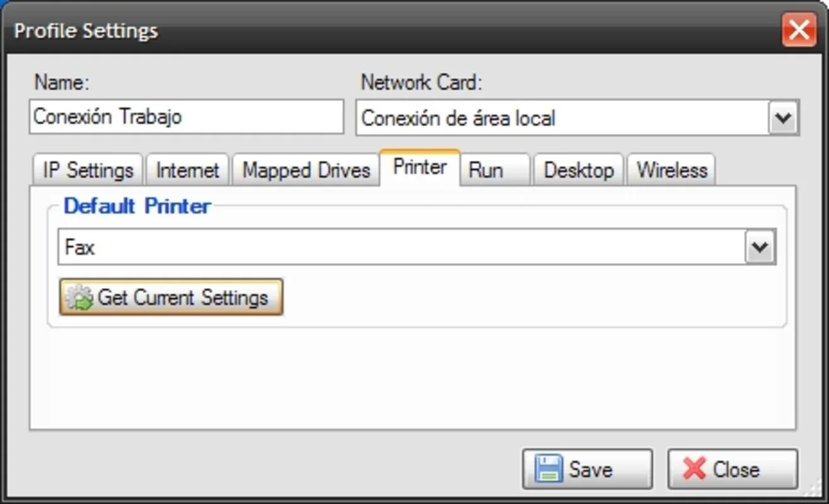Click the Get Current Settings button
This screenshot has width=829, height=504.
point(171,297)
